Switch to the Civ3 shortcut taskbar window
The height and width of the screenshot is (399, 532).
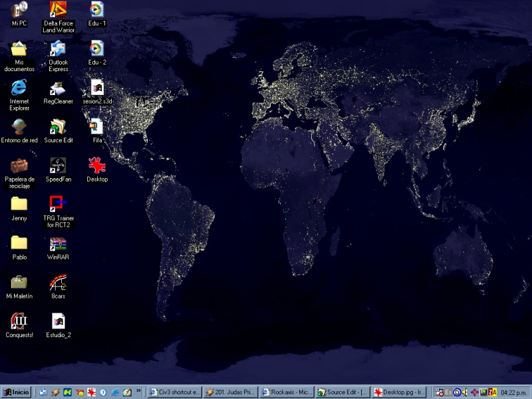click(x=174, y=392)
